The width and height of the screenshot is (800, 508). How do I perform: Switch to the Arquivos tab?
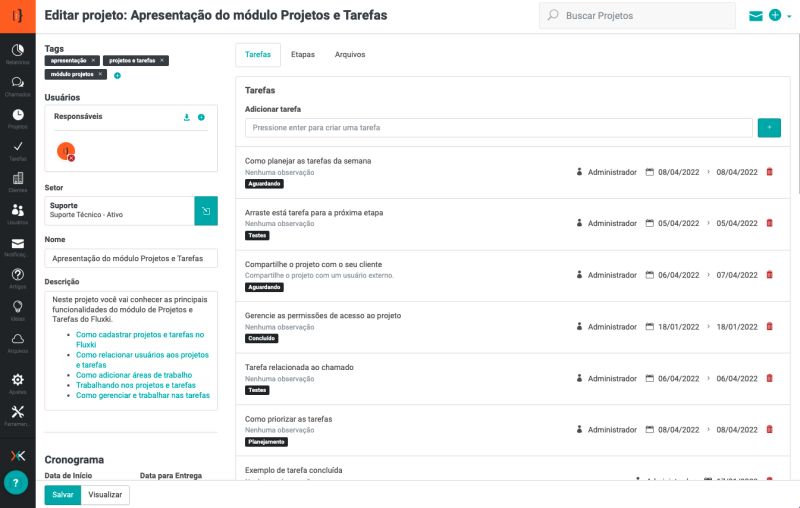[350, 55]
